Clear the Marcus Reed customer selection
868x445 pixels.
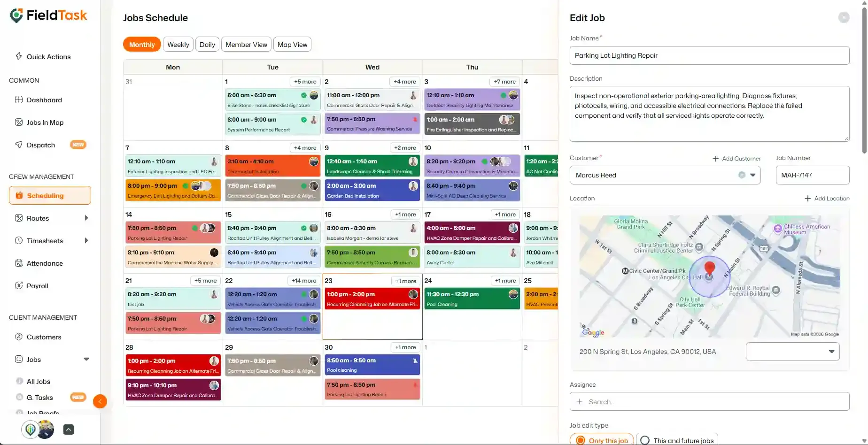(x=742, y=175)
